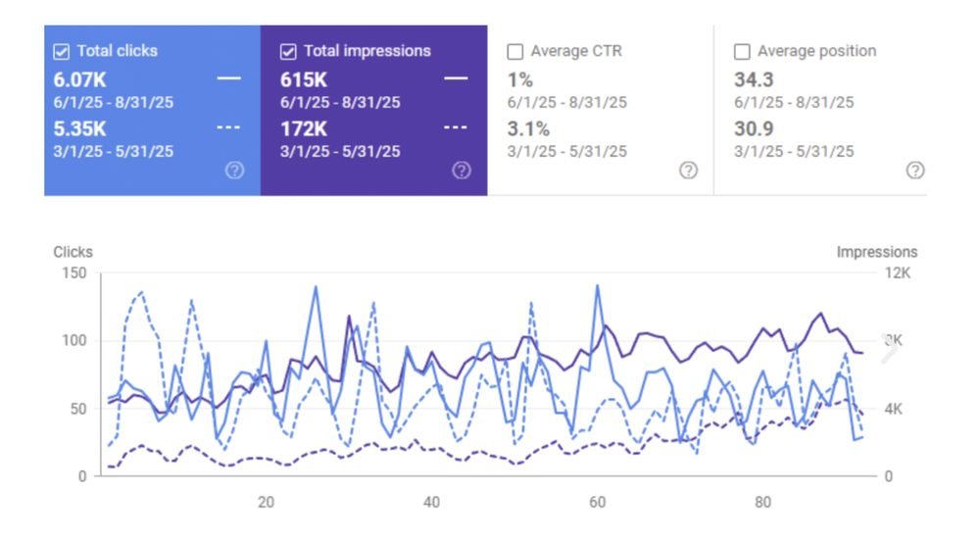Click dashed line legend beside 5.35K clicks
980x544 pixels.
pos(228,127)
